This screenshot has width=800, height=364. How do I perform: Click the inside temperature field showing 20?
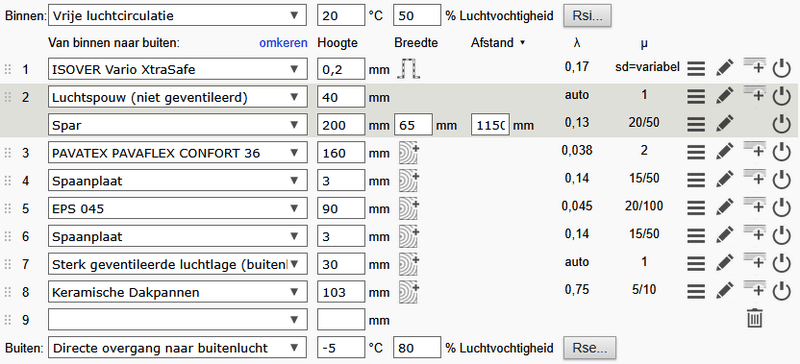pos(341,15)
